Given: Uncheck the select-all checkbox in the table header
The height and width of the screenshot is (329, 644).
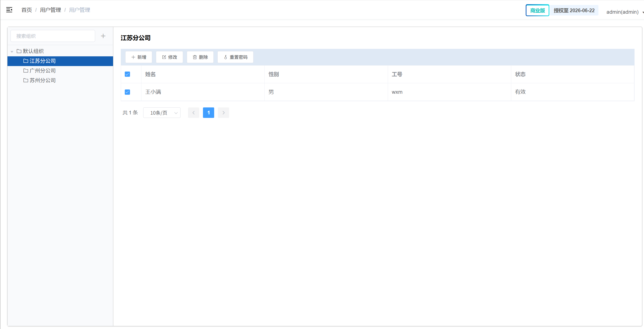Looking at the screenshot, I should coord(127,74).
